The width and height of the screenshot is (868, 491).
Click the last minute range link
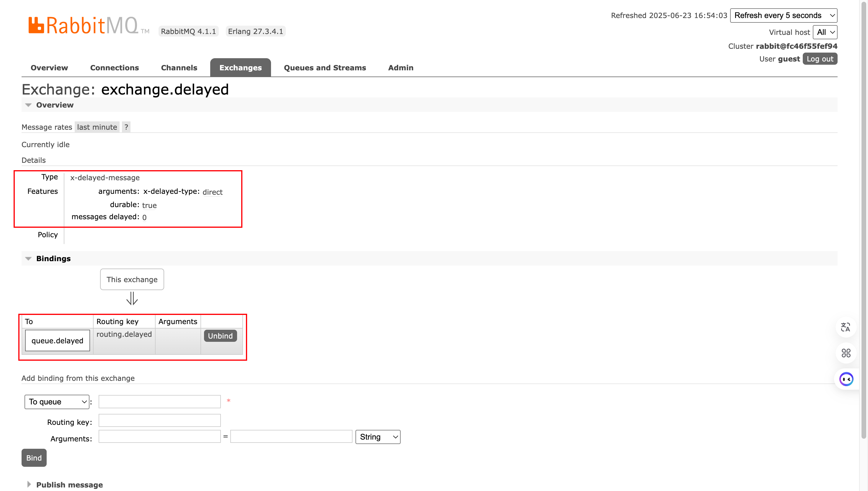97,127
